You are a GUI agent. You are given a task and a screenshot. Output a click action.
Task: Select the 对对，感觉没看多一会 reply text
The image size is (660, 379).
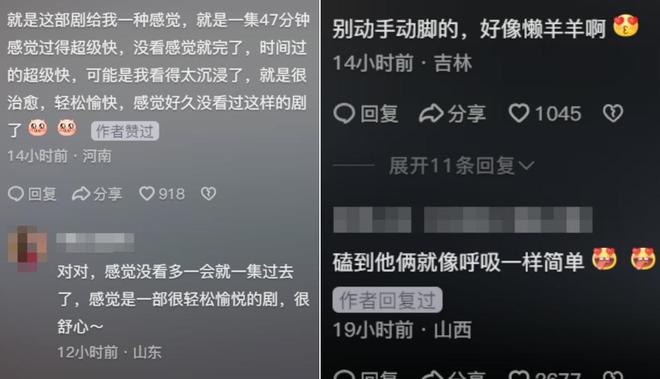click(184, 299)
